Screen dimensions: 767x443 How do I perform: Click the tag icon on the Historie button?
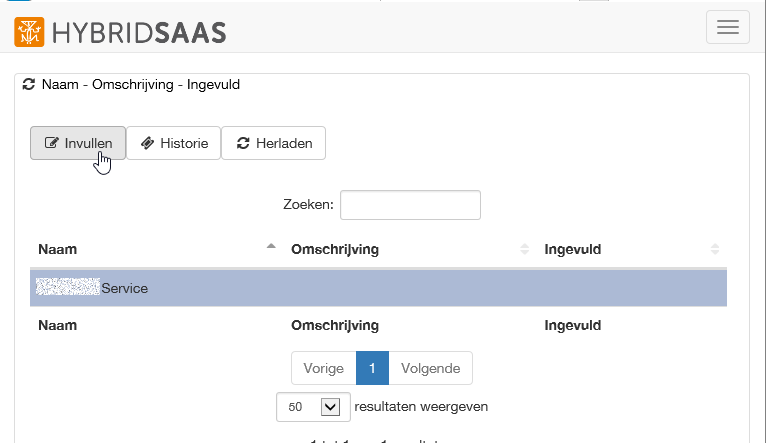coord(148,144)
